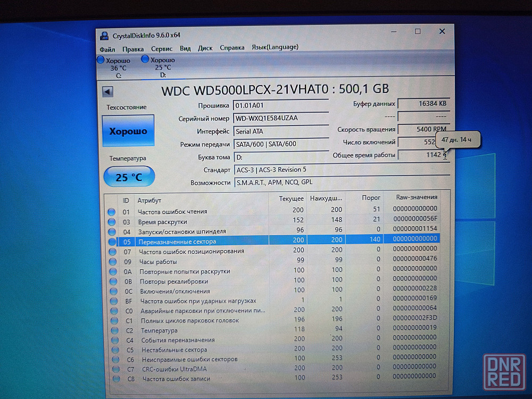Image resolution: width=532 pixels, height=399 pixels.
Task: Click the 25 °C temperature button
Action: (x=129, y=177)
